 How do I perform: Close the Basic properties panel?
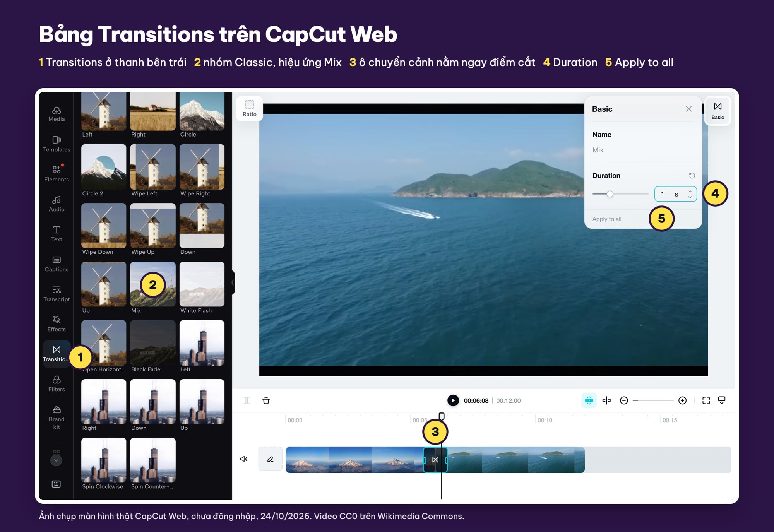[x=689, y=109]
